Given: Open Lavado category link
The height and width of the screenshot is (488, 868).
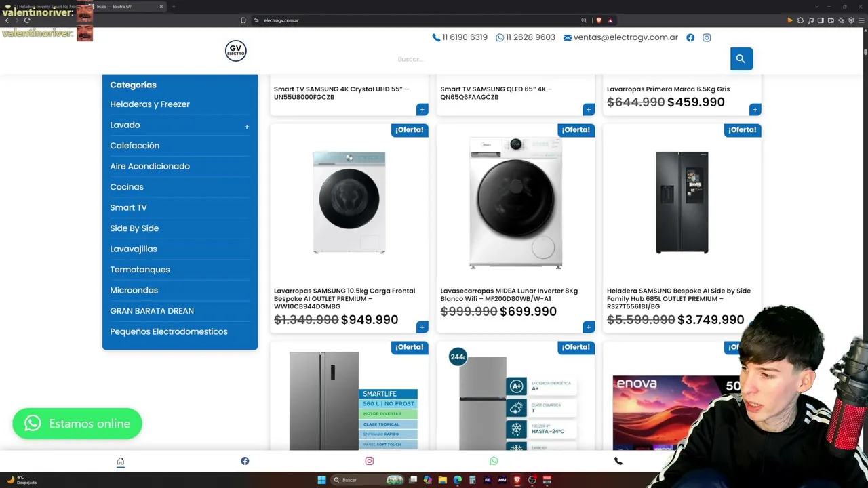Looking at the screenshot, I should [x=125, y=125].
